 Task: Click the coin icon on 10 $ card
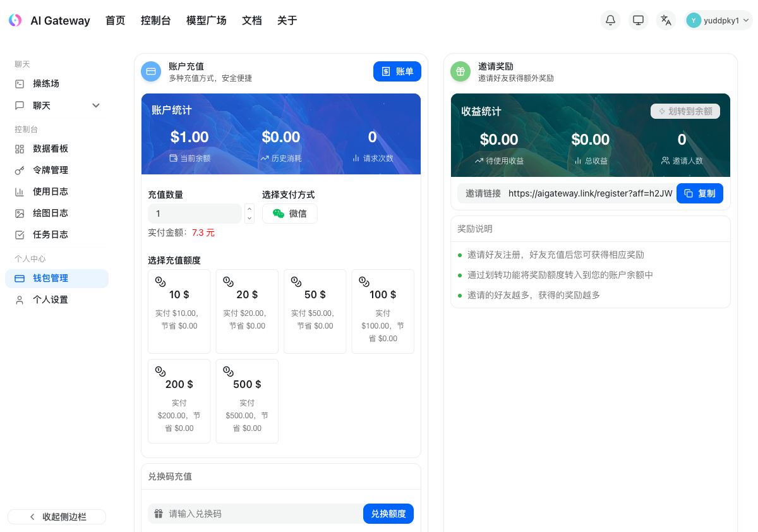pos(160,281)
